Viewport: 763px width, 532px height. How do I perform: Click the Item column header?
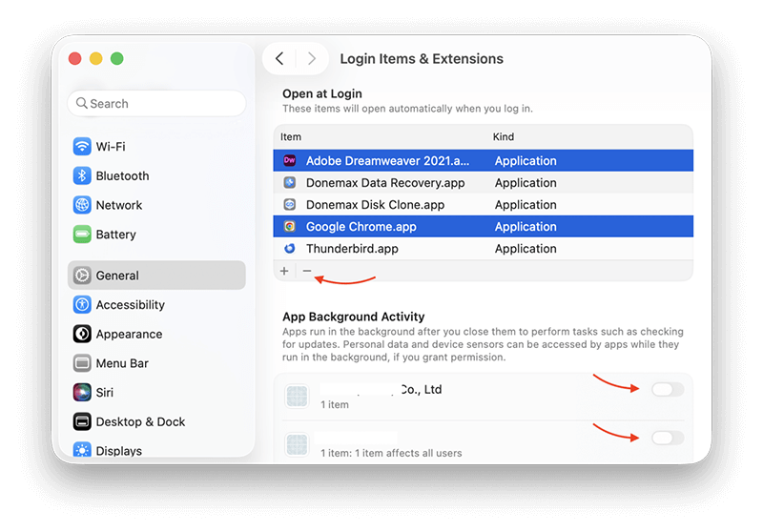coord(291,136)
